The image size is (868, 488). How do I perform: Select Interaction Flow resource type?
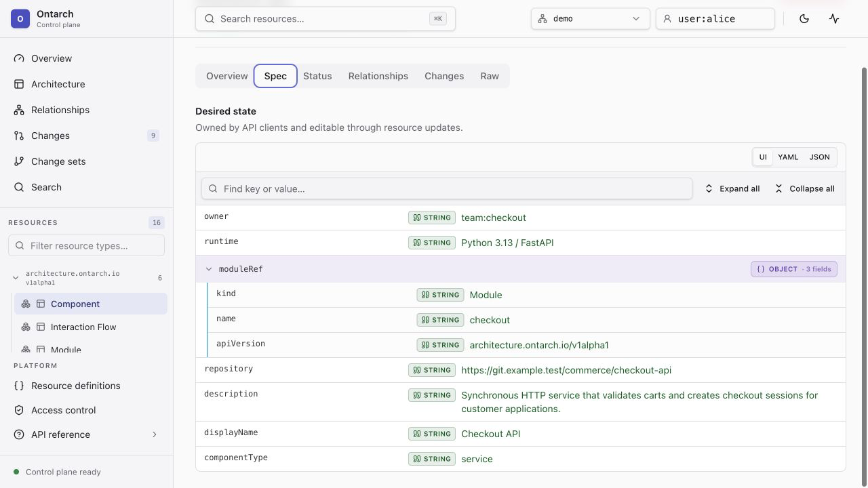[91, 327]
